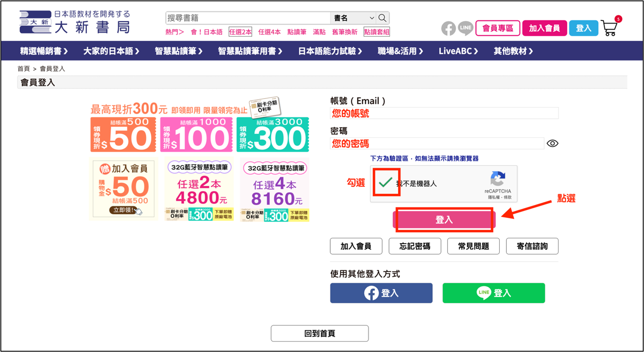The width and height of the screenshot is (644, 352).
Task: Click the 忘記密碼 button
Action: coord(415,246)
